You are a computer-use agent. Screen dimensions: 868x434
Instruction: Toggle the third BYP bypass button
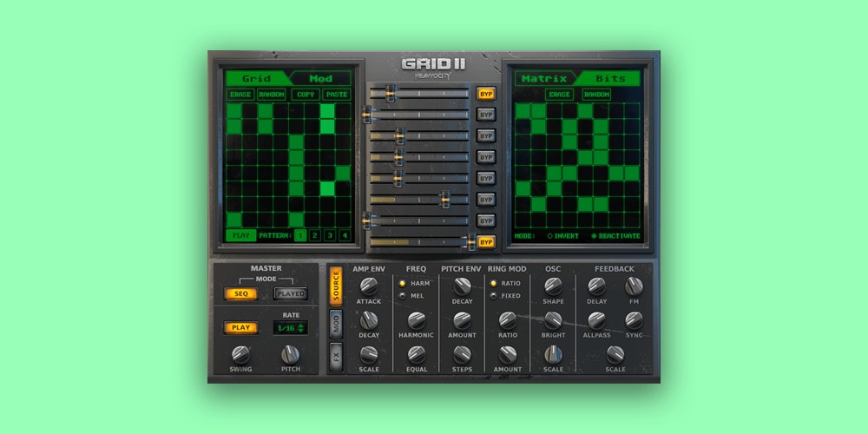coord(486,136)
